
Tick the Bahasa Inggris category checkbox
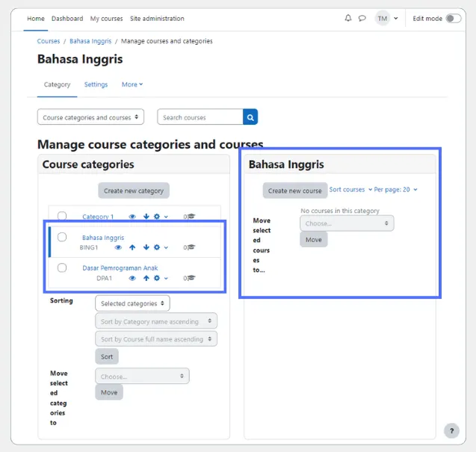click(x=62, y=237)
